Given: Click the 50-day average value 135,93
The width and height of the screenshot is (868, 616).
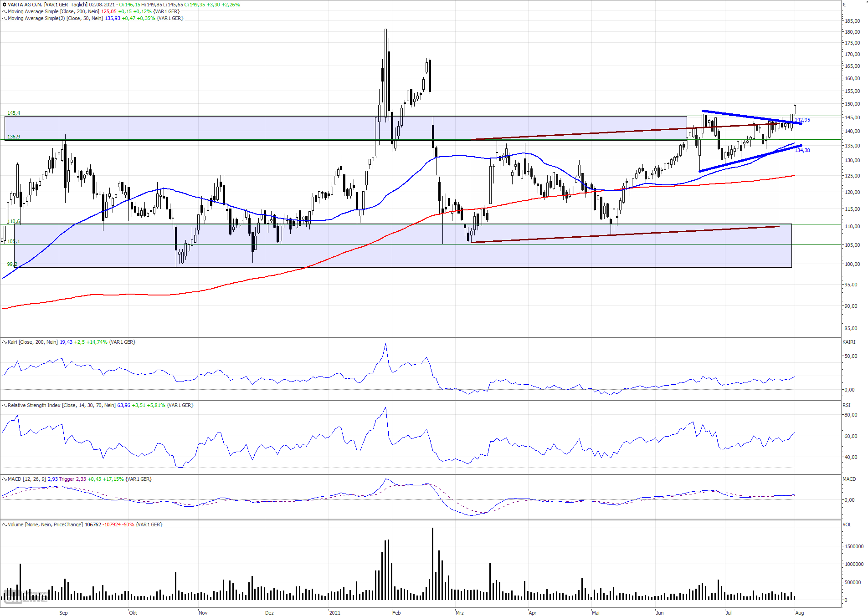Looking at the screenshot, I should pos(113,18).
